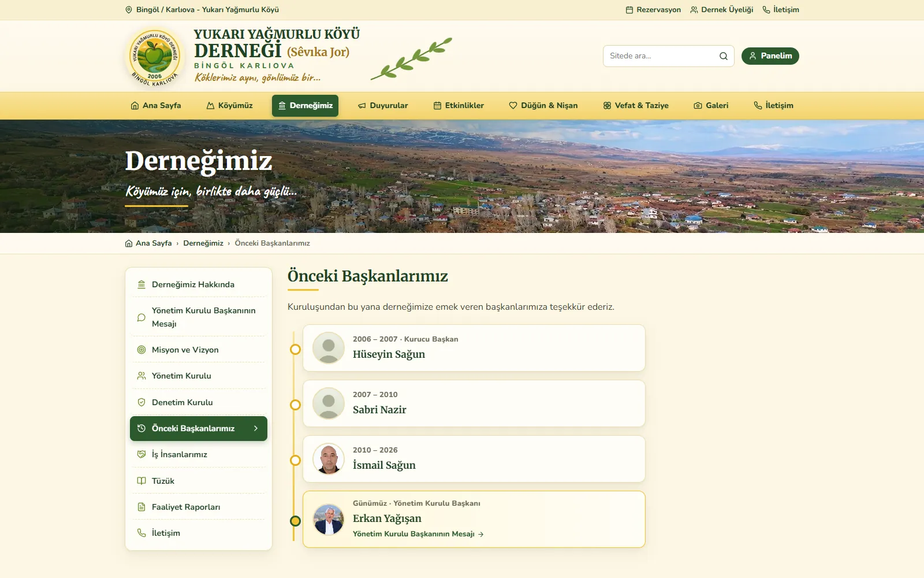Image resolution: width=924 pixels, height=578 pixels.
Task: Open İletişim link in the top bar
Action: 781,10
